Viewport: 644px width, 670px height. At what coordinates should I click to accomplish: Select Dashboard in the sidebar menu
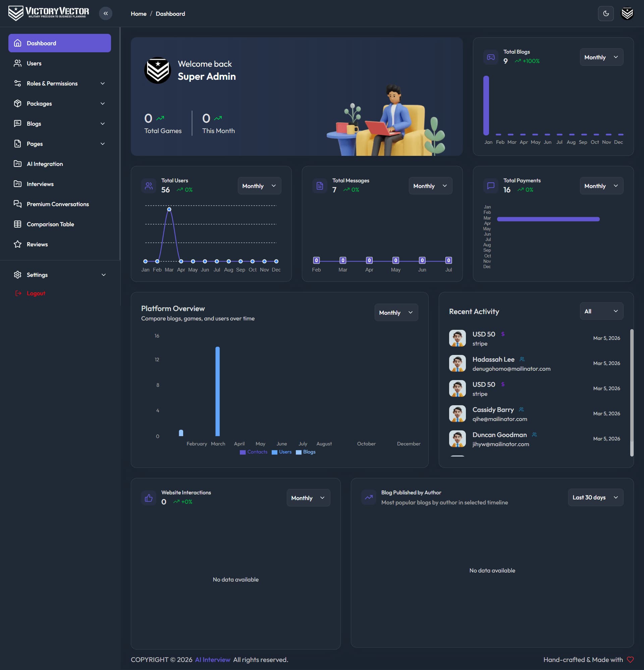coord(60,43)
